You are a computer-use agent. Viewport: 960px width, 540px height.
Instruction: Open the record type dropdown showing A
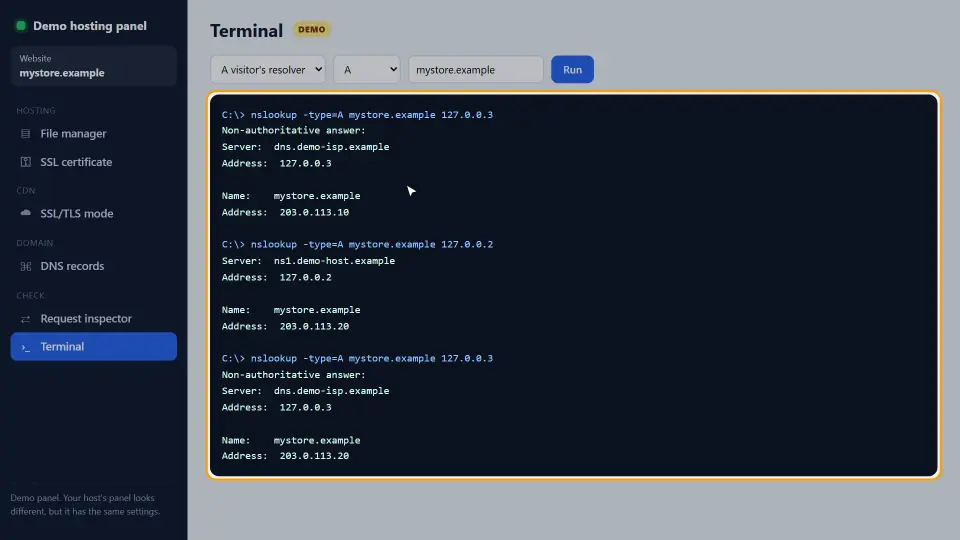tap(367, 69)
